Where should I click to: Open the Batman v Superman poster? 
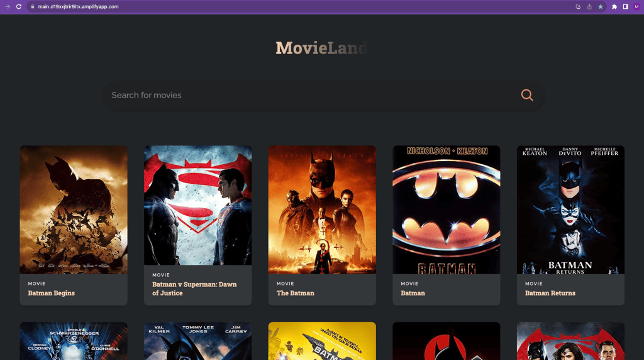tap(197, 205)
